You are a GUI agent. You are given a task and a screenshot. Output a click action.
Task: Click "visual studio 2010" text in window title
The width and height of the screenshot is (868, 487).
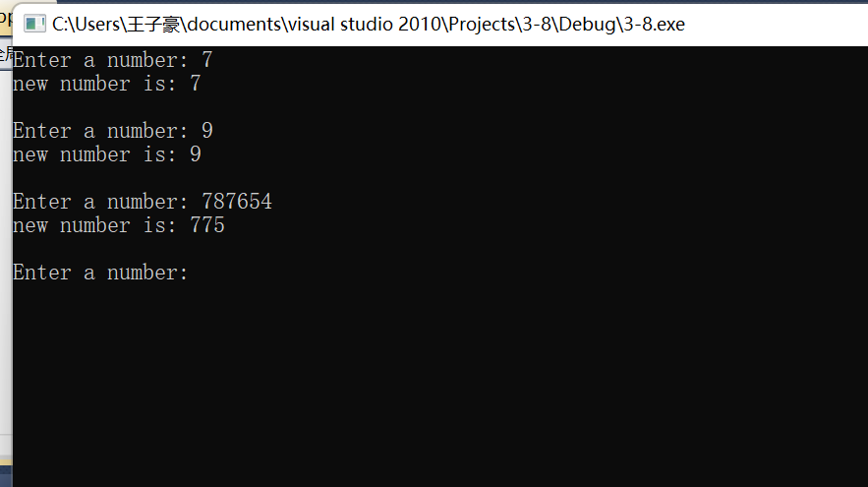(362, 24)
